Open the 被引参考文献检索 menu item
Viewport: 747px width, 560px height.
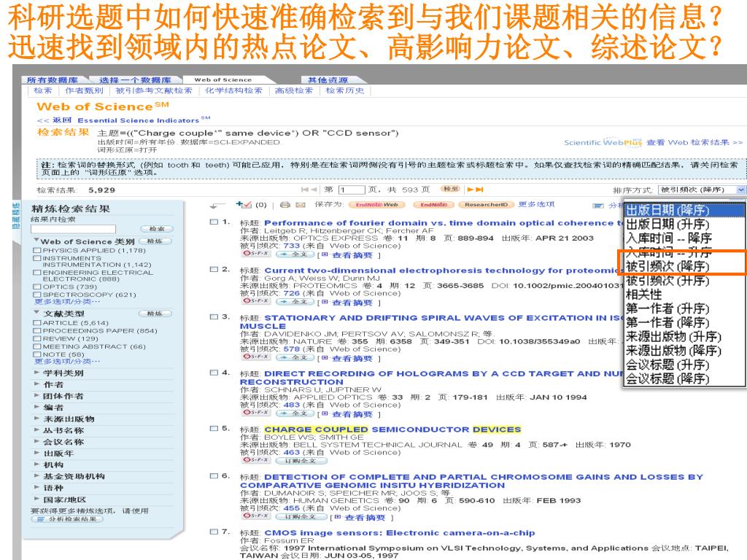[154, 90]
